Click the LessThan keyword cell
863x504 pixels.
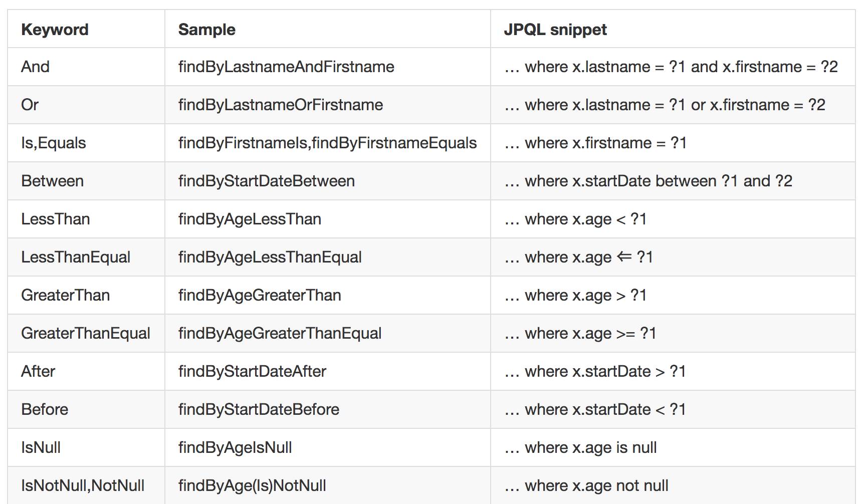pos(56,219)
